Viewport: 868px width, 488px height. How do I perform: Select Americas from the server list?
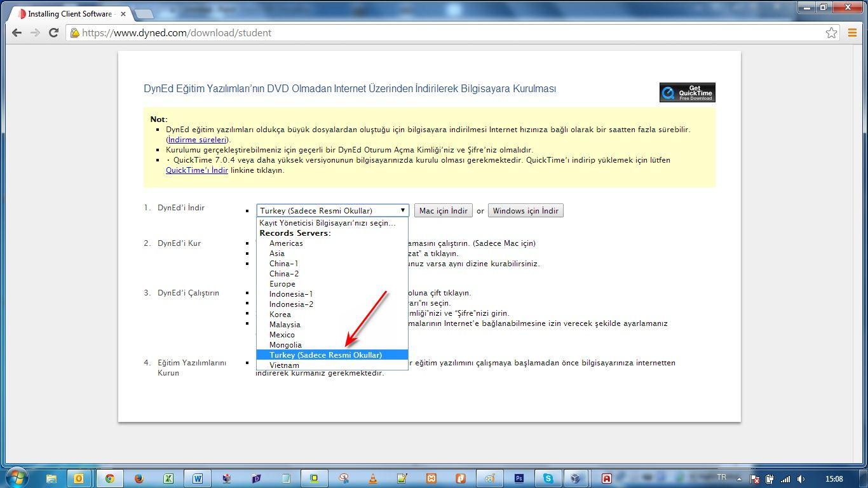[332, 243]
